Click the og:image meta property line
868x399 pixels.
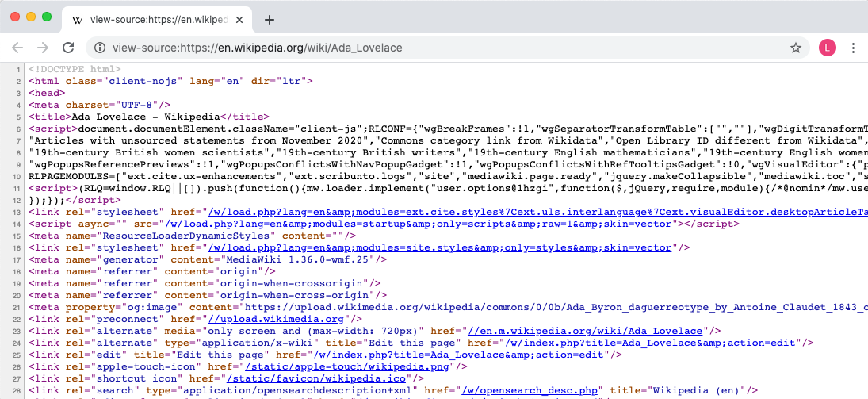[448, 307]
